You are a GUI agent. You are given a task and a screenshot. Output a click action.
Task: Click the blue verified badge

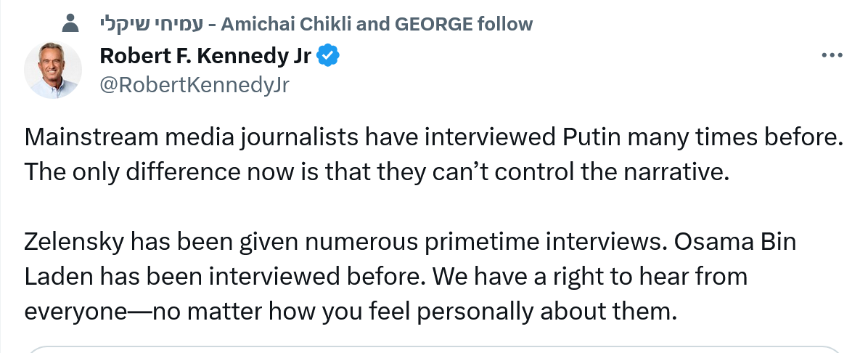point(329,56)
